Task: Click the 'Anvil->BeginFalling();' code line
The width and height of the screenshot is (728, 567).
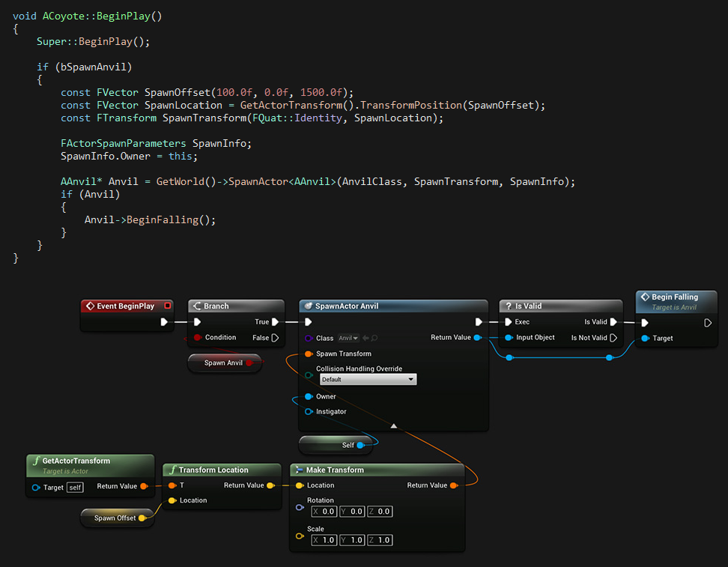Action: pyautogui.click(x=150, y=220)
